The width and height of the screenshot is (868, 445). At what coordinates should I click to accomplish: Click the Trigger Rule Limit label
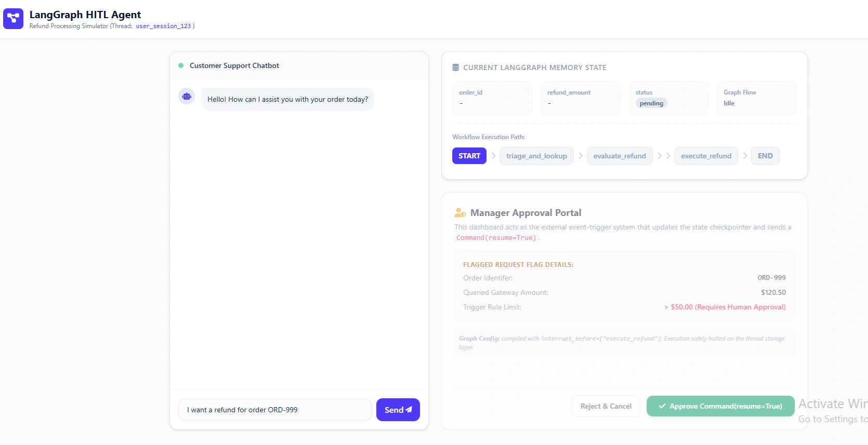[492, 307]
